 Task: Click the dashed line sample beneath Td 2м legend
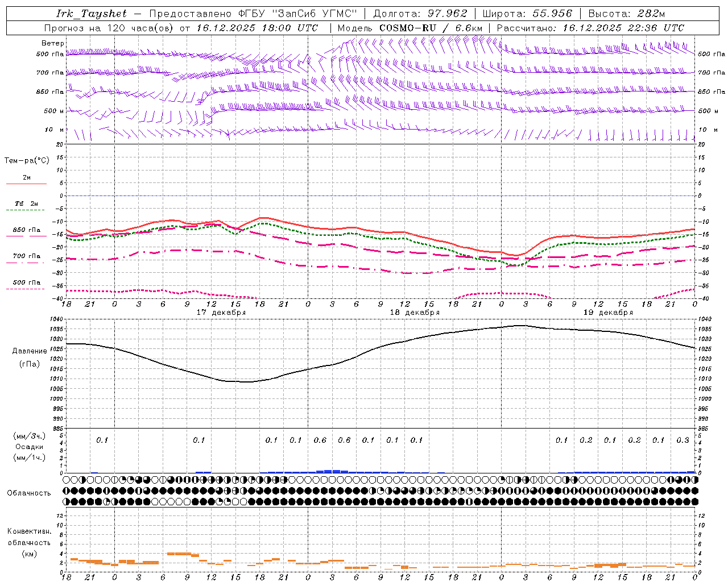[x=26, y=210]
